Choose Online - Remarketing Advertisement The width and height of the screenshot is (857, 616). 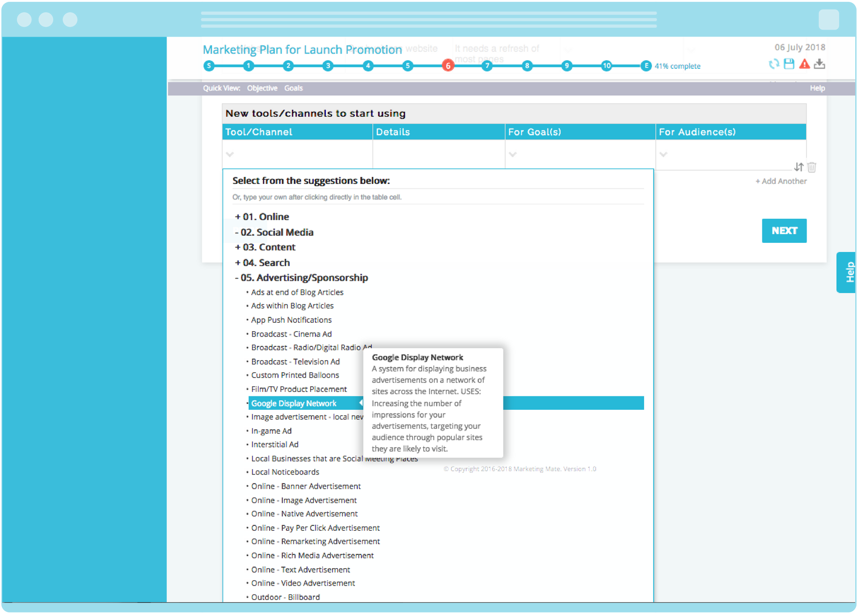316,541
